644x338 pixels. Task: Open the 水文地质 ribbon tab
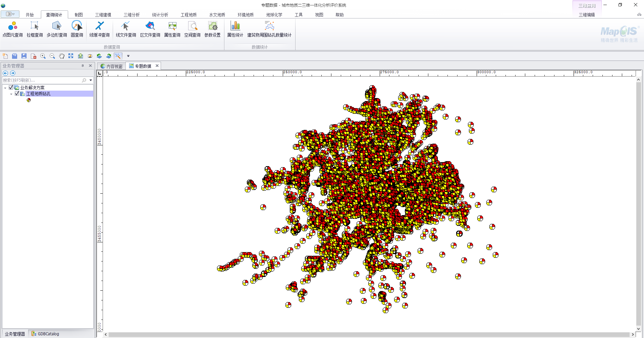click(217, 15)
